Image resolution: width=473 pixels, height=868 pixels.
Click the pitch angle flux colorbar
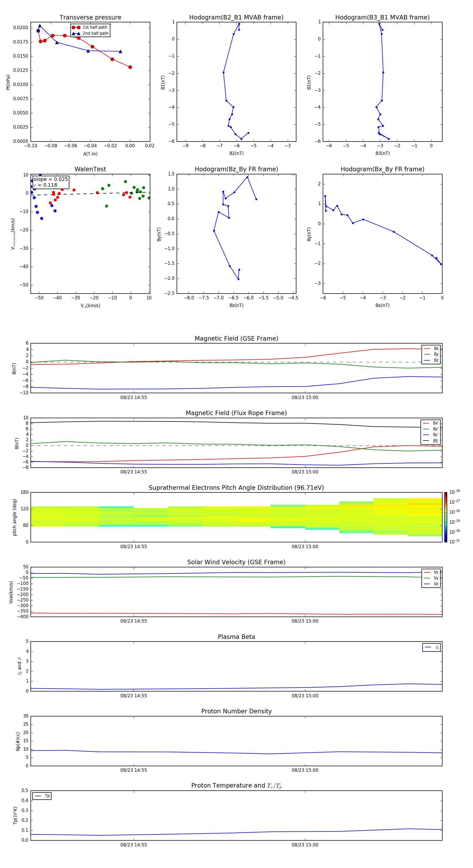[x=446, y=517]
